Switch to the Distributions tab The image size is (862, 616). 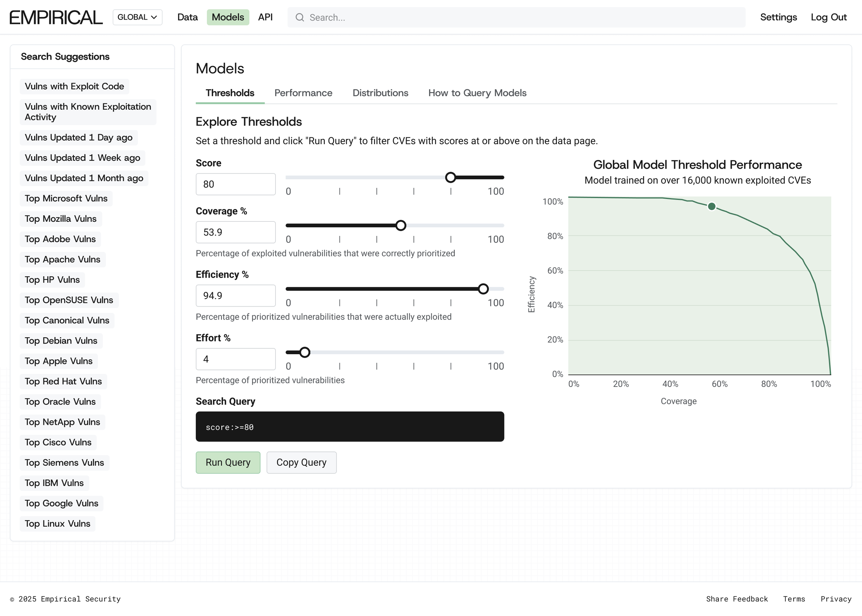tap(380, 93)
